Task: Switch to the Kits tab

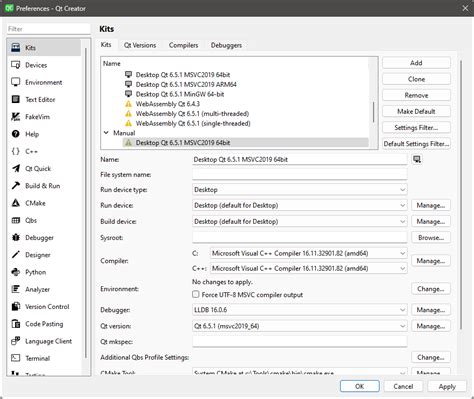Action: (x=106, y=45)
